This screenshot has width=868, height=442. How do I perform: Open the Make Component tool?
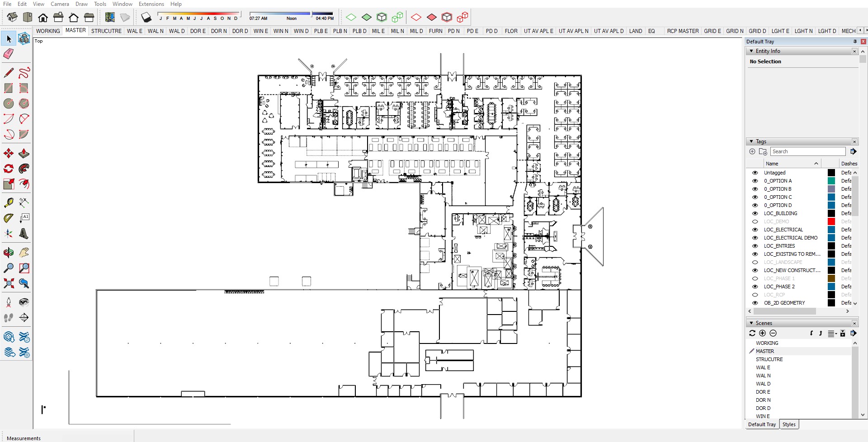point(24,38)
